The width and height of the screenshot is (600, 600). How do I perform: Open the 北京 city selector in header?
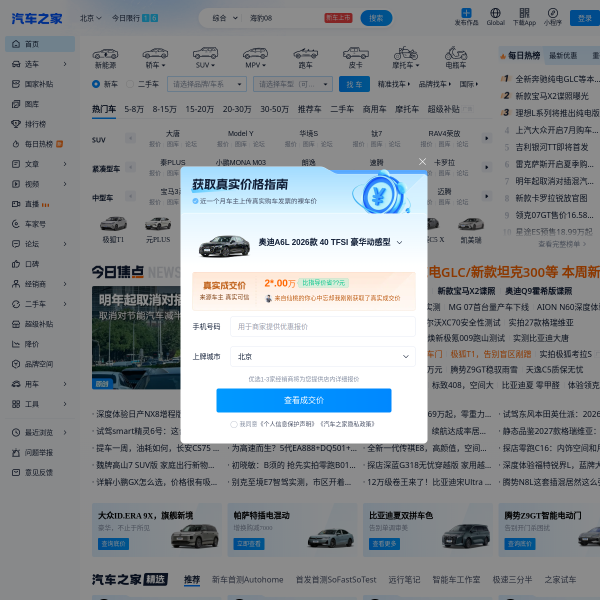click(90, 18)
